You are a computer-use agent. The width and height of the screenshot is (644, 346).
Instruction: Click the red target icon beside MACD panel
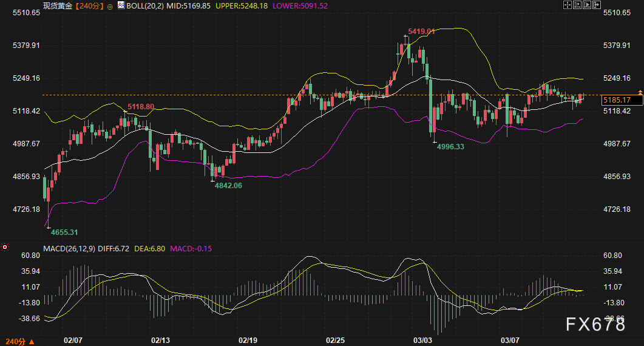click(5, 247)
